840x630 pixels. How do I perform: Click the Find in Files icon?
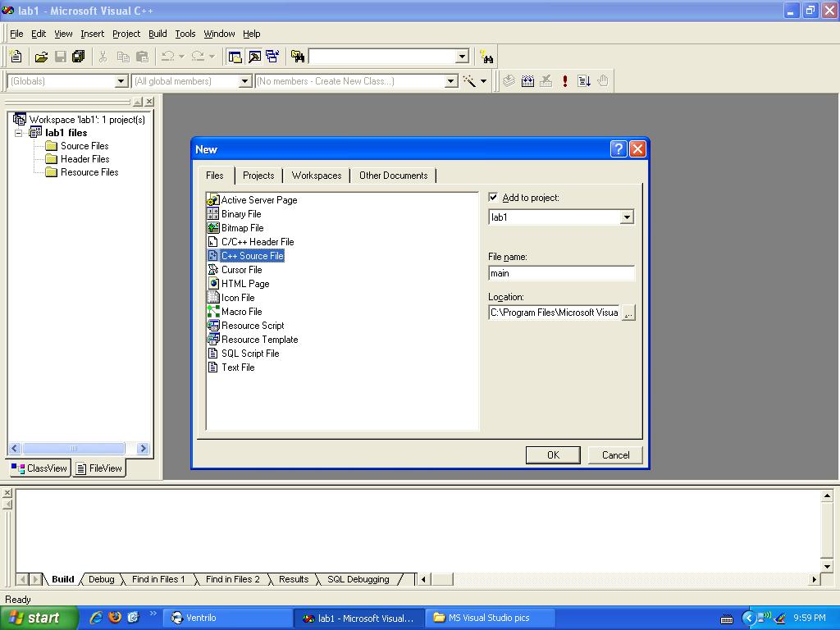(298, 57)
